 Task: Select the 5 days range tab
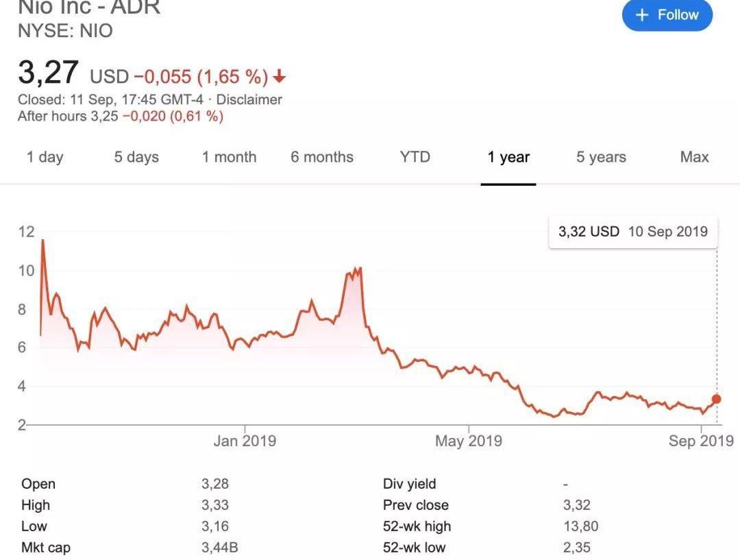coord(136,157)
